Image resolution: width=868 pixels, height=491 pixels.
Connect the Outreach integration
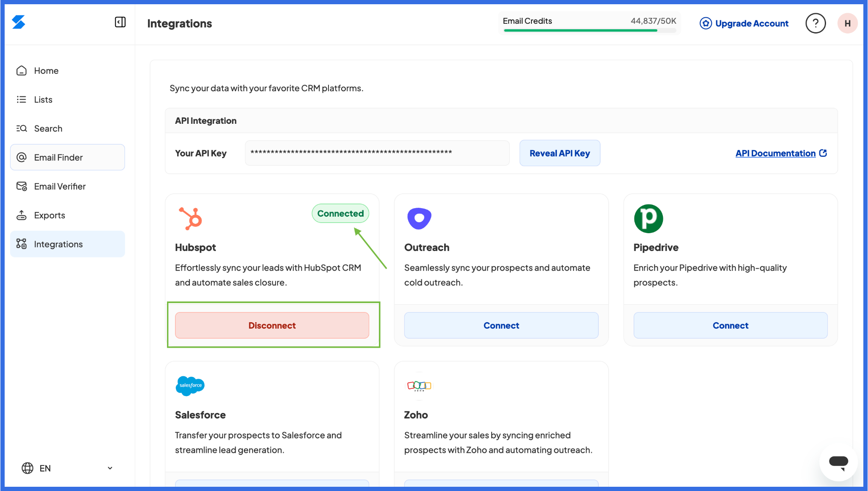click(501, 325)
